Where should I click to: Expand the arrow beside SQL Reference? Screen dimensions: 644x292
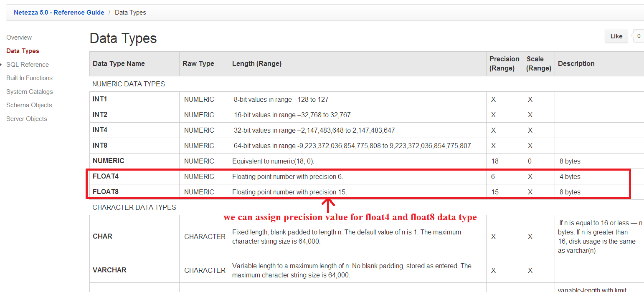2,65
